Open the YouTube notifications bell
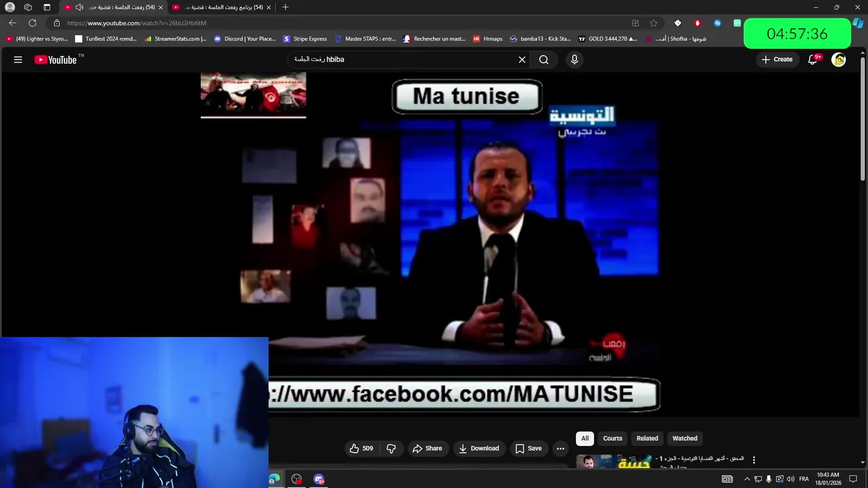This screenshot has width=868, height=488. [x=812, y=60]
